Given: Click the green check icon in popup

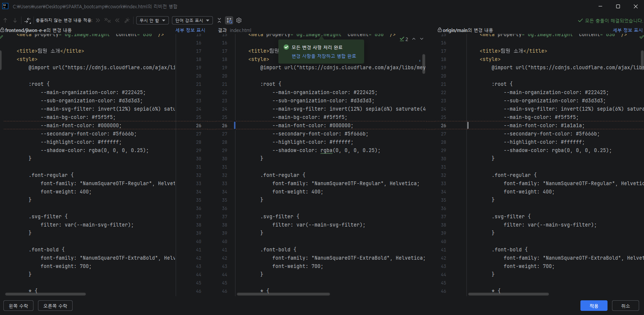Looking at the screenshot, I should pyautogui.click(x=286, y=47).
